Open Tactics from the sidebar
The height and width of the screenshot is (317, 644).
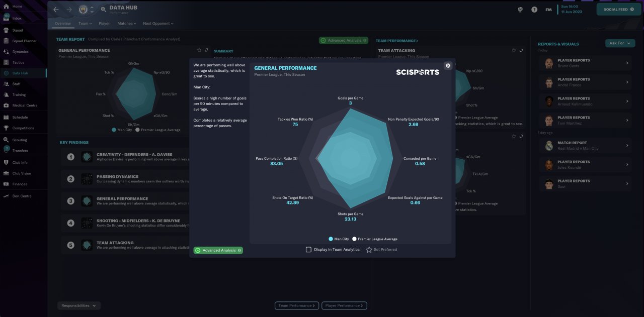(x=23, y=62)
